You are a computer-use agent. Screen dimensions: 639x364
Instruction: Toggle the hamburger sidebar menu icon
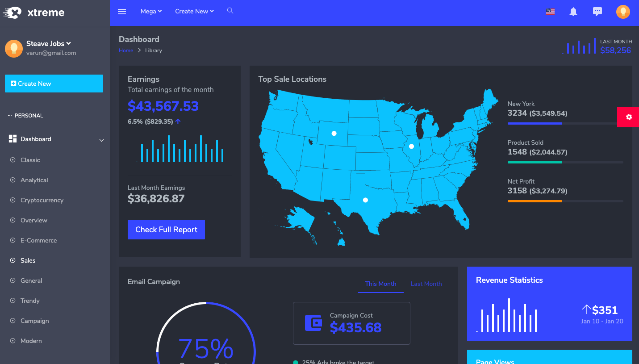coord(122,12)
